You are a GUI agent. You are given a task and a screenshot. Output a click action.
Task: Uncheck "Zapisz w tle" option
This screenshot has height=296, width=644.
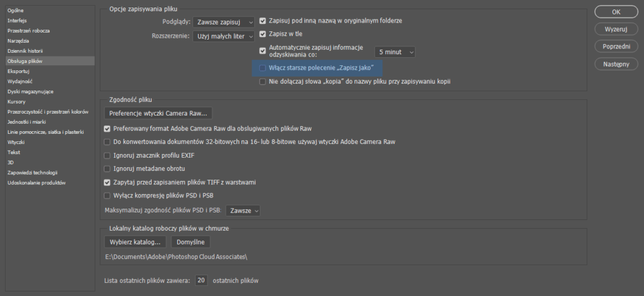(x=263, y=36)
